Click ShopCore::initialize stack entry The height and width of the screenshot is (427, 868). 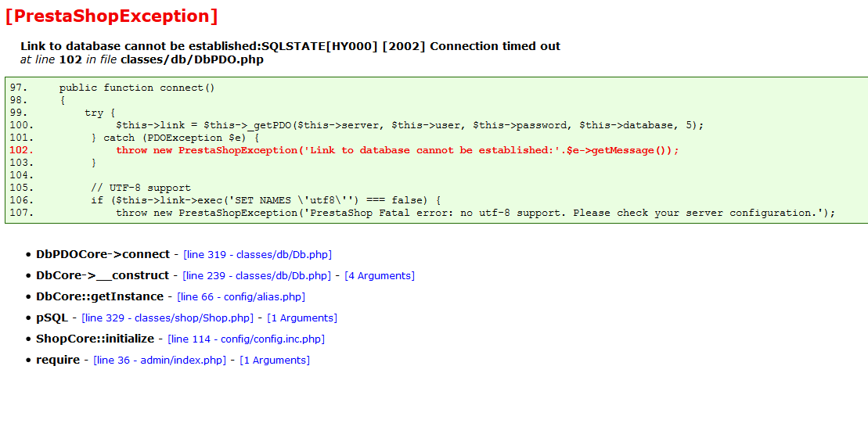coord(95,339)
